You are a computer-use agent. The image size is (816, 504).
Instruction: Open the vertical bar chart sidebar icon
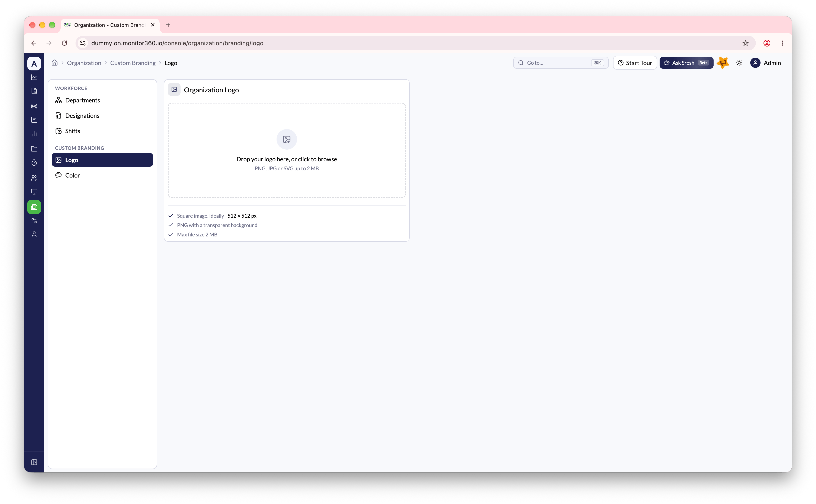click(34, 134)
